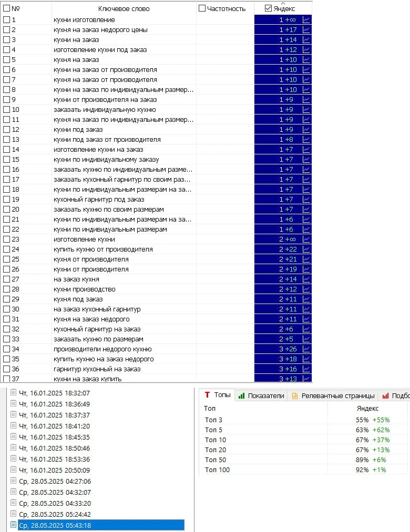
Task: Open chart icon for "на заказ кухня" row
Action: (306, 279)
